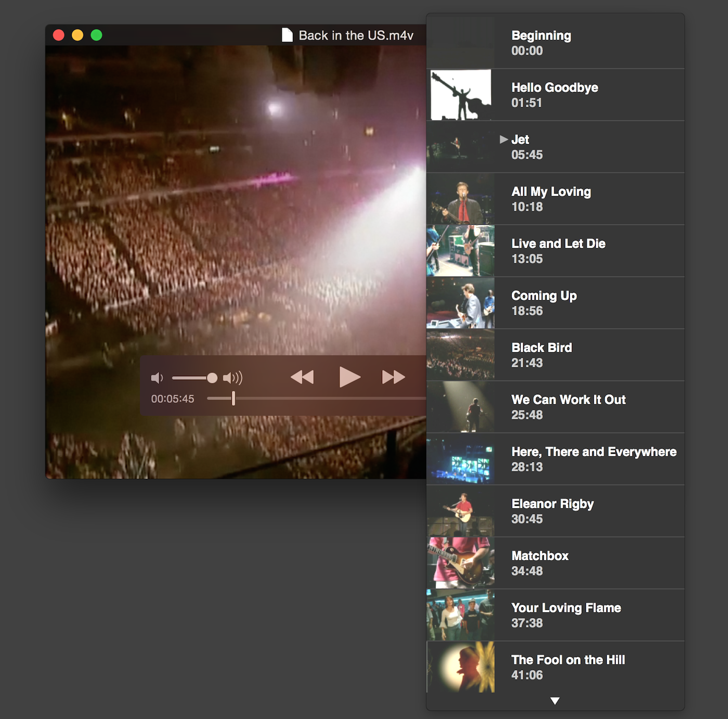Click the Eleanor Rigby thumbnail
Screen dimensions: 728x719
(x=460, y=511)
